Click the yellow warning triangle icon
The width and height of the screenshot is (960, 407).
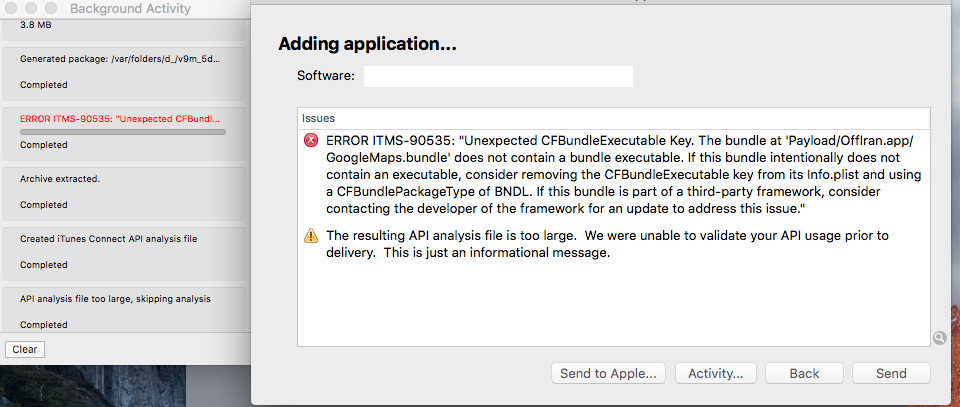311,236
